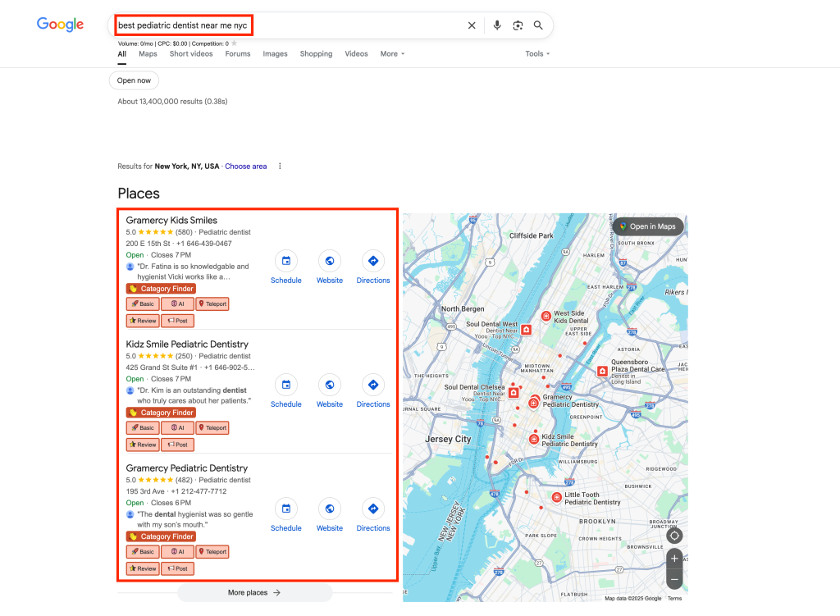Screen dimensions: 840x616
Task: Select Little Tooth Pediatric Dentistry map pin
Action: click(x=557, y=498)
